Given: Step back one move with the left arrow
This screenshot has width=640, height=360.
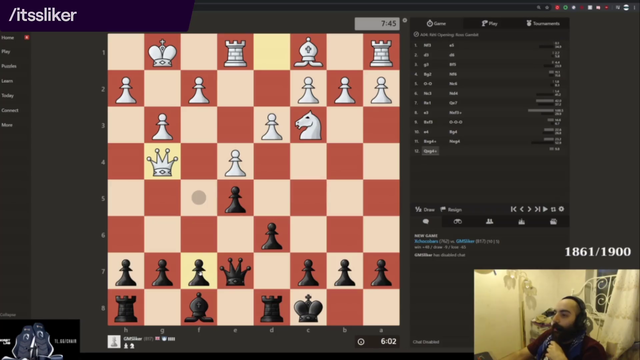Looking at the screenshot, I should (x=522, y=209).
